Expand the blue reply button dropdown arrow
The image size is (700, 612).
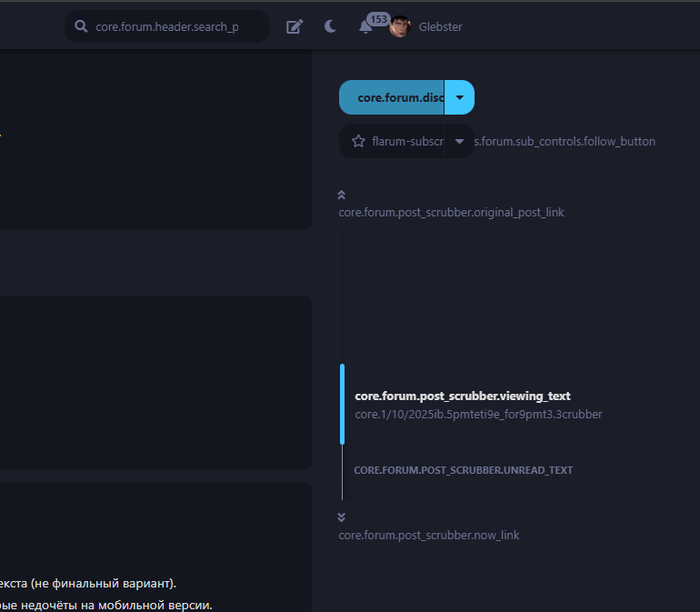(x=459, y=97)
